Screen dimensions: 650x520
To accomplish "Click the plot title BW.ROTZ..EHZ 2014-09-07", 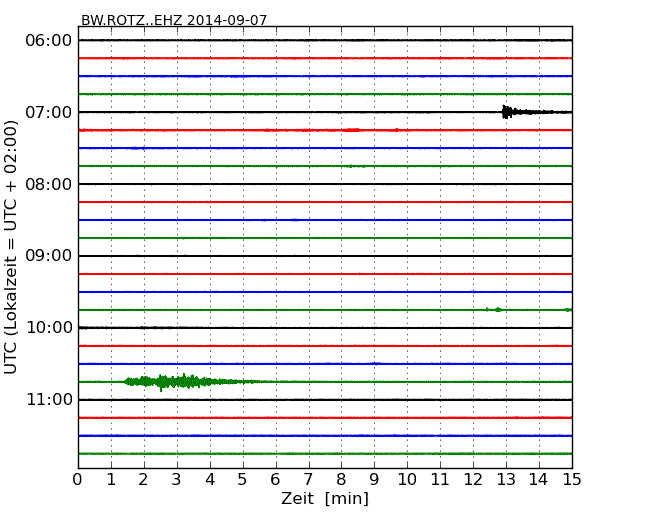I will (174, 20).
